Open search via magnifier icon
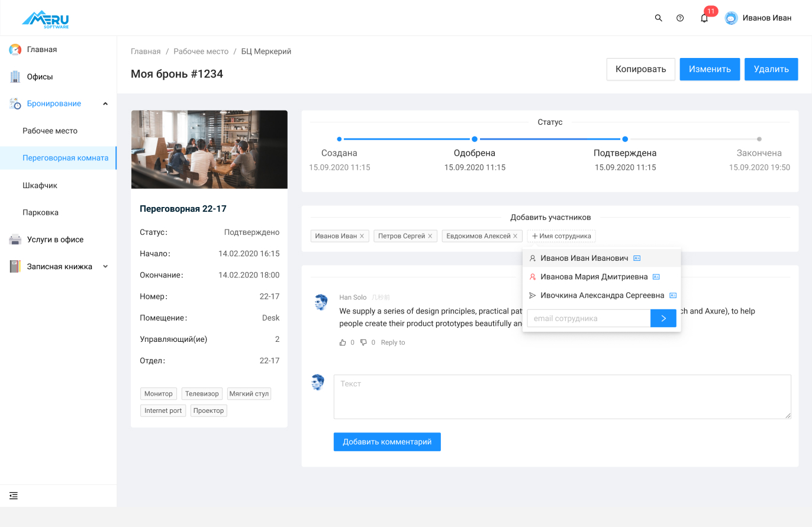 point(659,18)
